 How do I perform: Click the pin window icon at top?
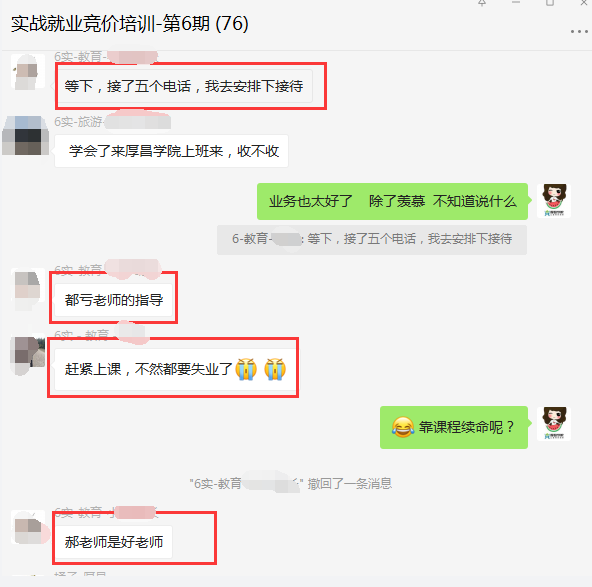pyautogui.click(x=482, y=3)
